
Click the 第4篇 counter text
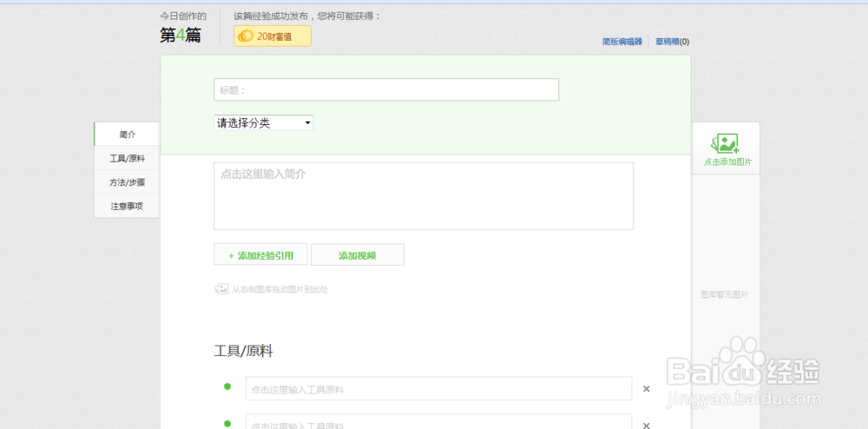click(181, 36)
